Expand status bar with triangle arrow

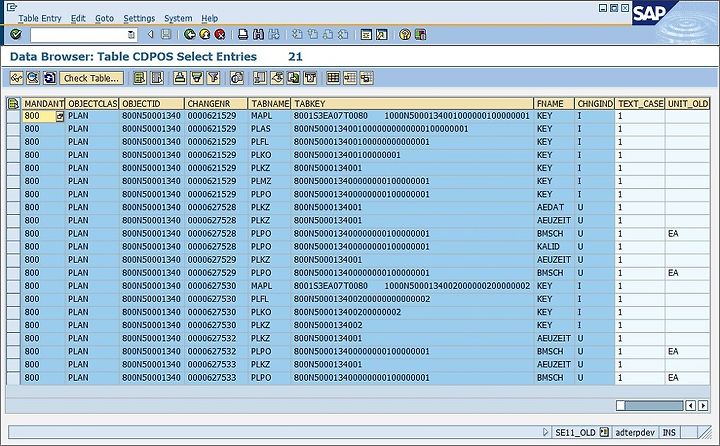[x=546, y=432]
